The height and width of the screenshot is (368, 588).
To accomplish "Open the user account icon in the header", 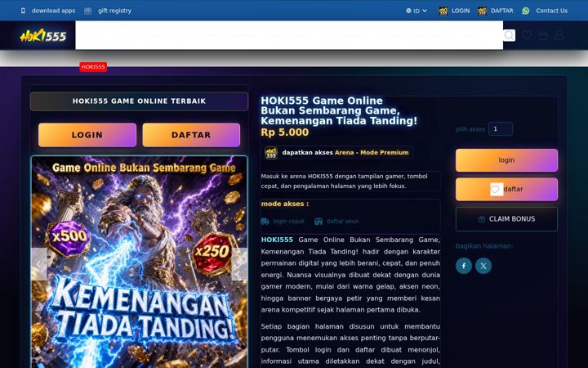I will (559, 35).
